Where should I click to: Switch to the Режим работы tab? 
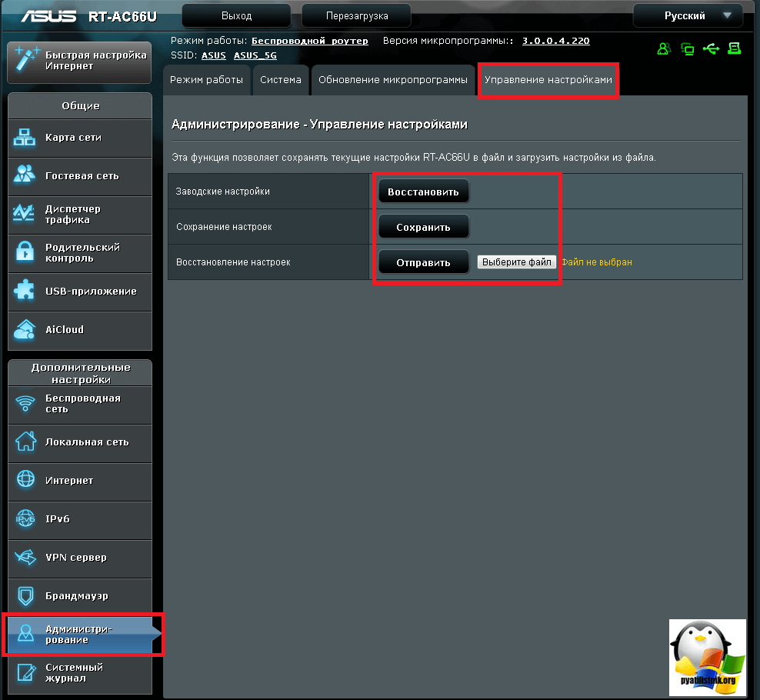(x=206, y=80)
